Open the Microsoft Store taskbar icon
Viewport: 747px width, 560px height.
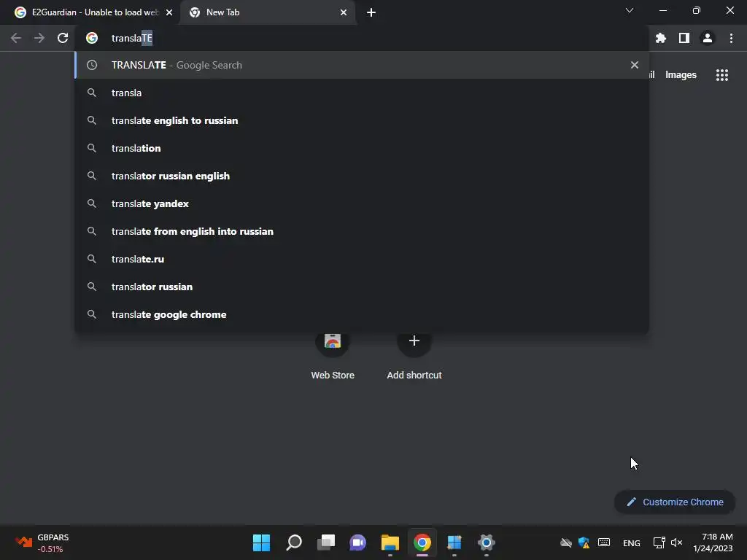(454, 542)
